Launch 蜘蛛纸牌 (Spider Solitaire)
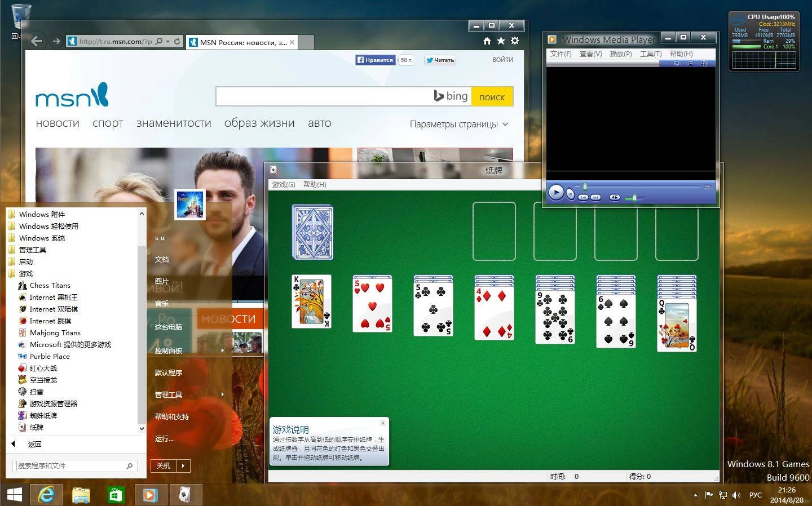The image size is (812, 506). 37,416
